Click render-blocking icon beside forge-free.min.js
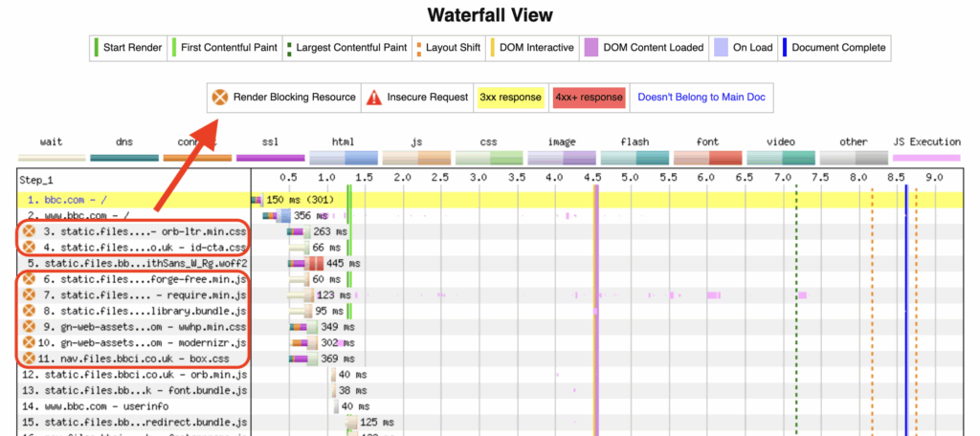The width and height of the screenshot is (980, 436). click(x=28, y=279)
